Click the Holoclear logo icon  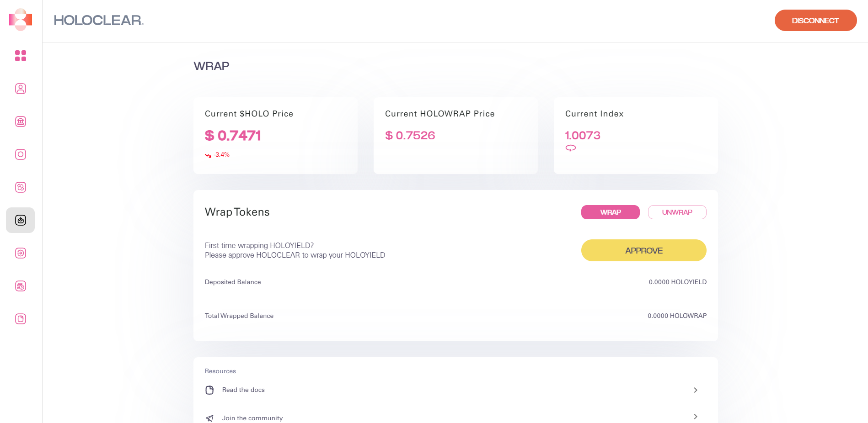pos(21,20)
